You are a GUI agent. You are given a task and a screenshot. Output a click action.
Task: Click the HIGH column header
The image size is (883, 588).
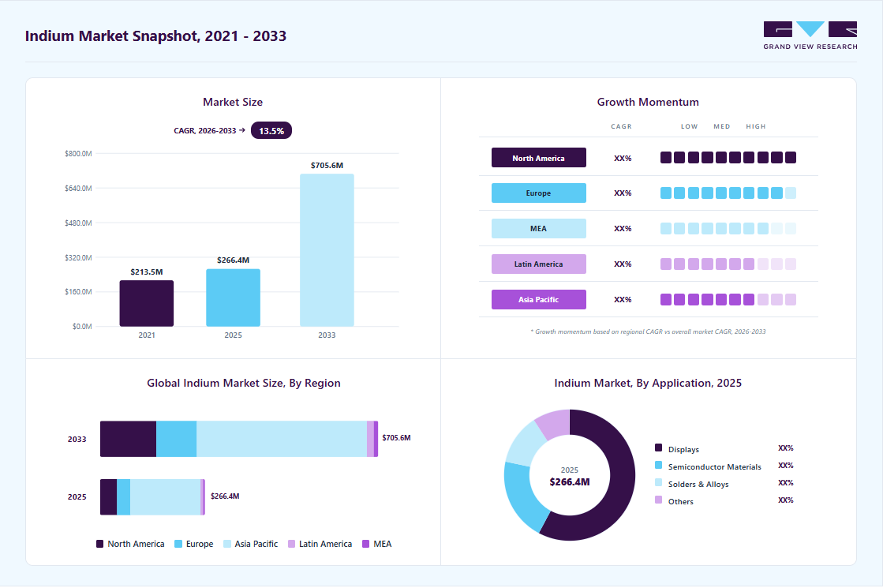pyautogui.click(x=756, y=127)
